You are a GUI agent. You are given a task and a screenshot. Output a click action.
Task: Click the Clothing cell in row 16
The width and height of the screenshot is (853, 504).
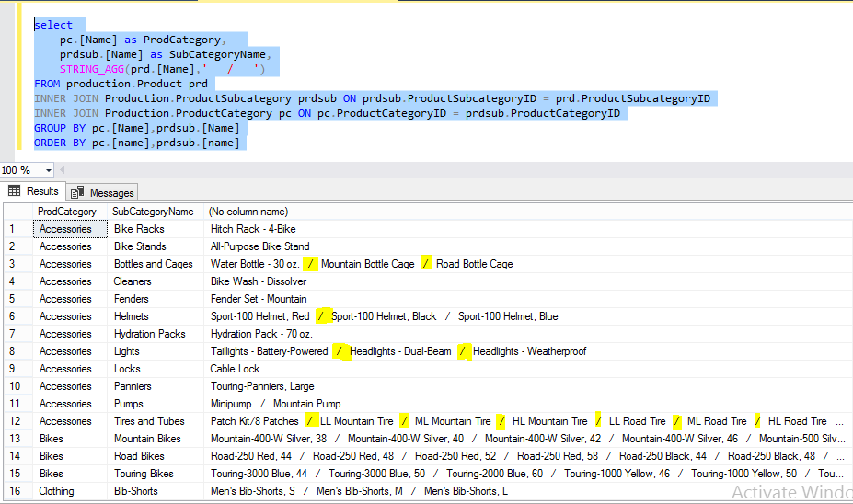(70, 491)
